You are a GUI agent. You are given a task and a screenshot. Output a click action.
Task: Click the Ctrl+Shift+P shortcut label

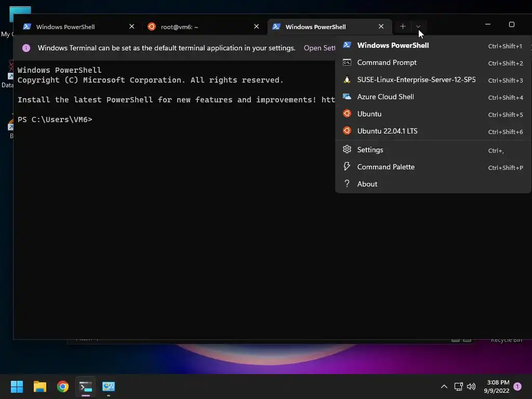pos(506,168)
